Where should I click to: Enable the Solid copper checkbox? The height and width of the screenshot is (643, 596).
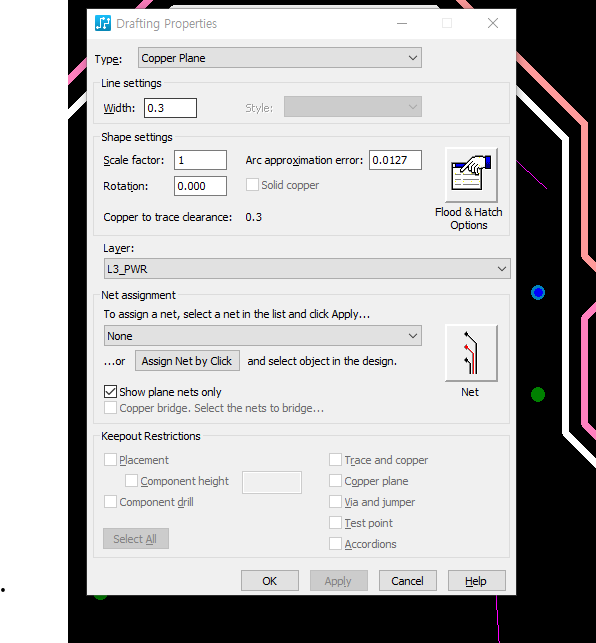pos(252,185)
